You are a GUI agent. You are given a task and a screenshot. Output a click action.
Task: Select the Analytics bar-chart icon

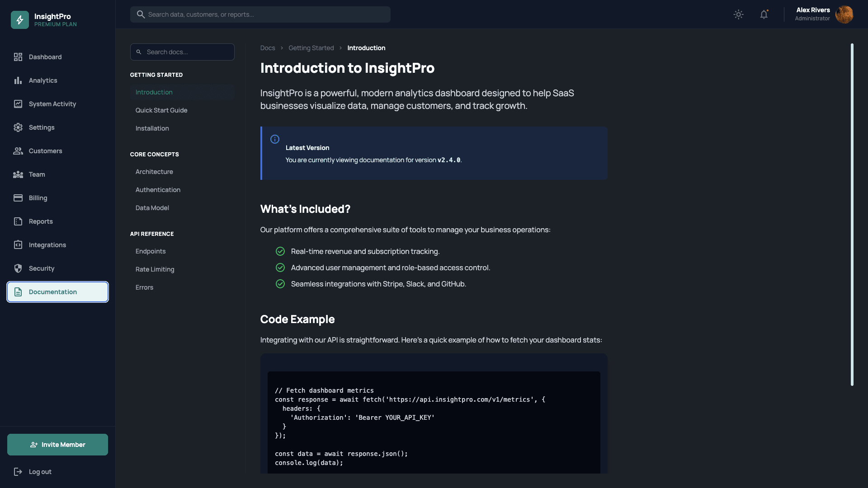pyautogui.click(x=18, y=80)
